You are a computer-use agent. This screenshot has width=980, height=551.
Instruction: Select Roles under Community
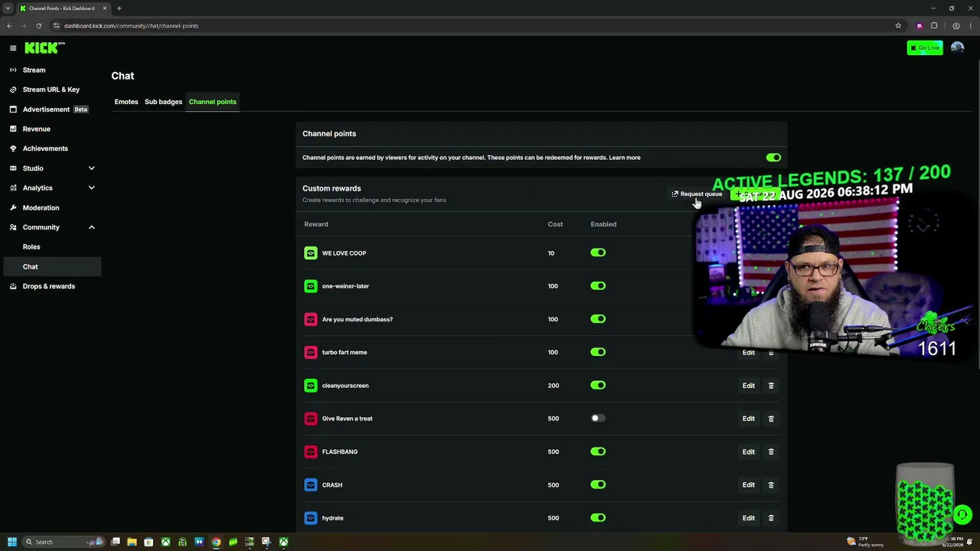[31, 247]
